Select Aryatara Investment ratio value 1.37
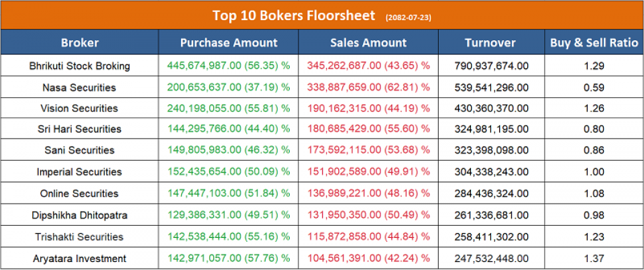 (x=594, y=258)
